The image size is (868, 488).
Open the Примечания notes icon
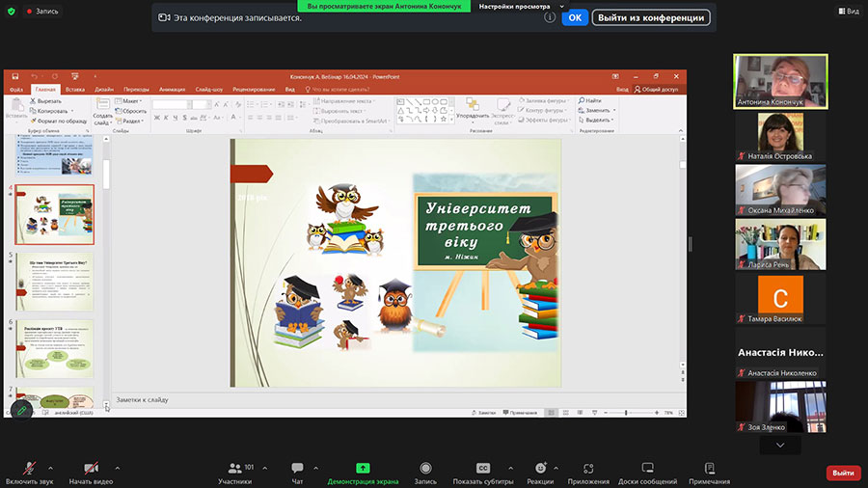click(709, 469)
